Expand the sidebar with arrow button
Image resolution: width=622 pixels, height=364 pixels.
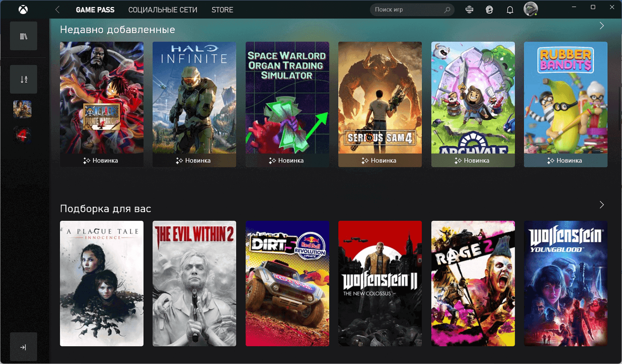(24, 347)
